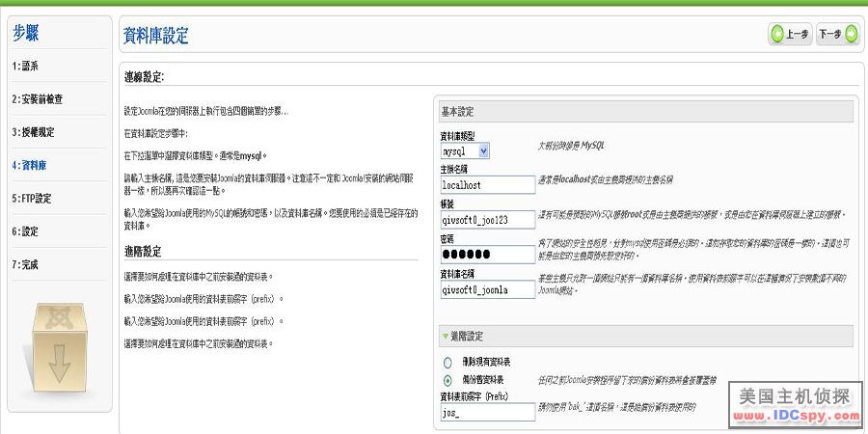Click the 資料庫設定 page heading

[x=156, y=35]
